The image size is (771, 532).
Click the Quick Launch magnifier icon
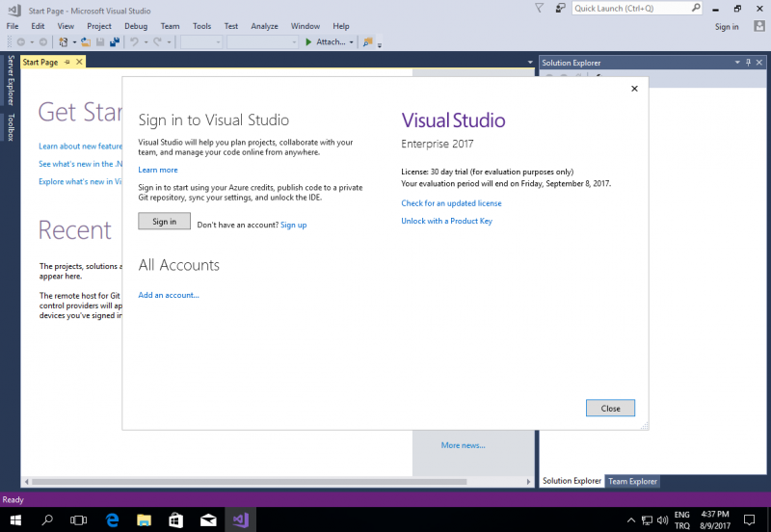click(696, 8)
